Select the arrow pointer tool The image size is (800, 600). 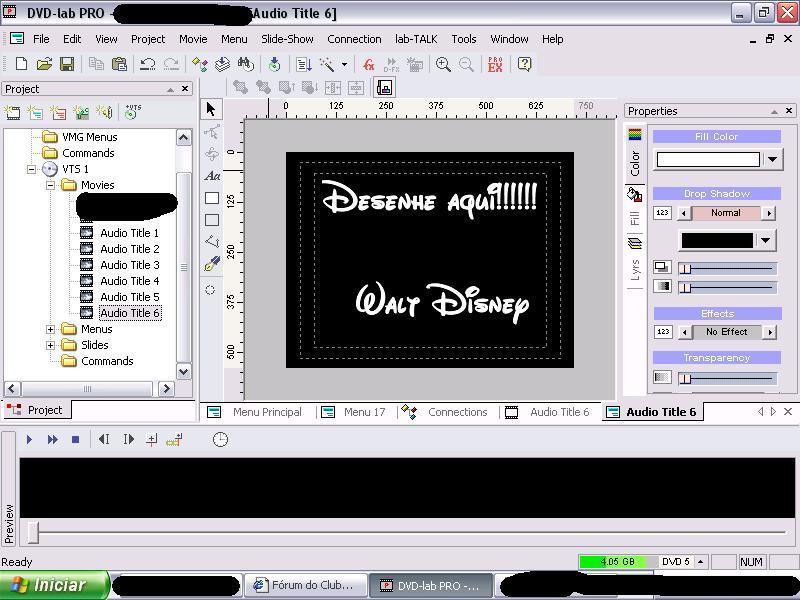pyautogui.click(x=211, y=109)
